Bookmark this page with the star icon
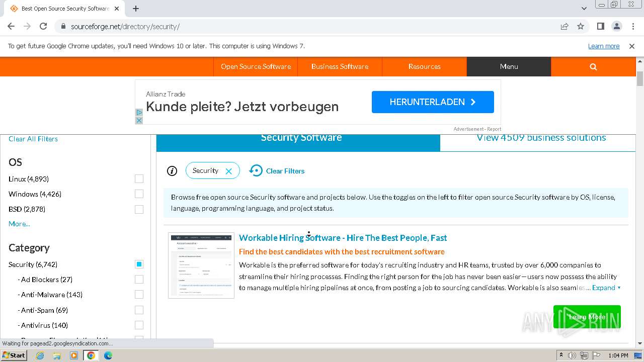 (x=581, y=26)
